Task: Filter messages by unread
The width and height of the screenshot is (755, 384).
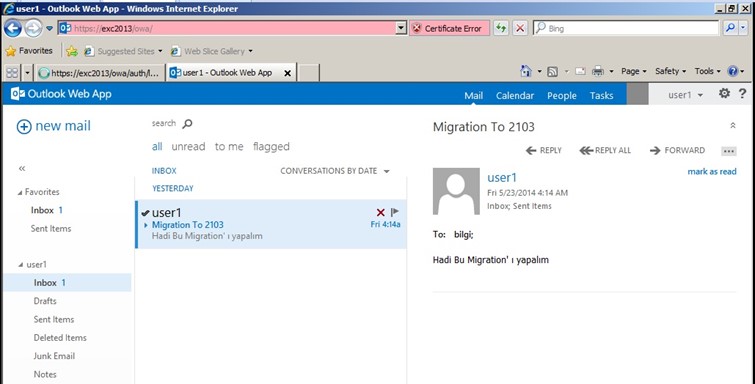Action: tap(188, 146)
